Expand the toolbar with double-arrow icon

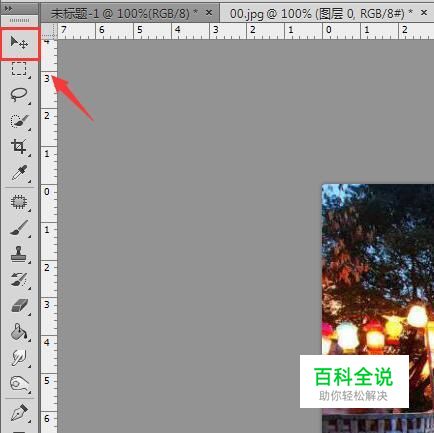pos(9,9)
